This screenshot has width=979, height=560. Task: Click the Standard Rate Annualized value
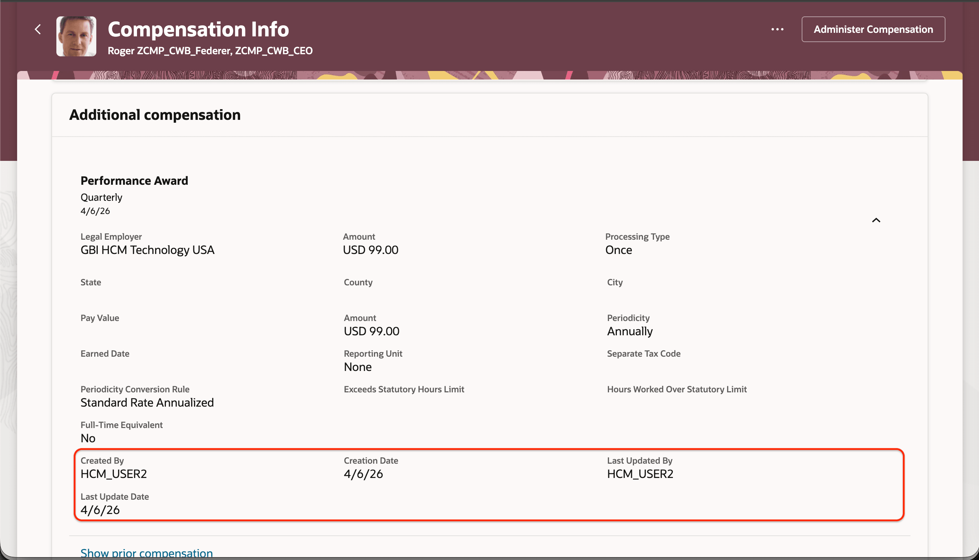point(147,403)
